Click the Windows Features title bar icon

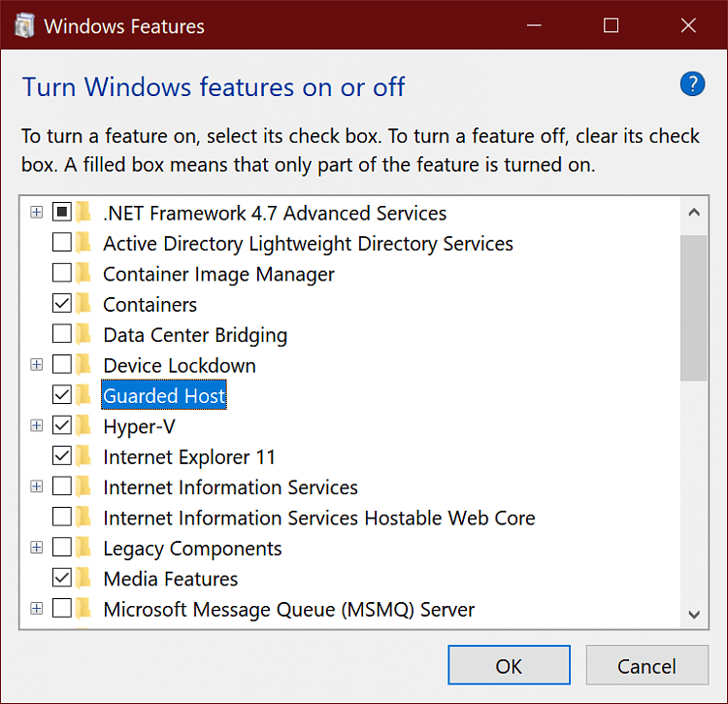[24, 25]
